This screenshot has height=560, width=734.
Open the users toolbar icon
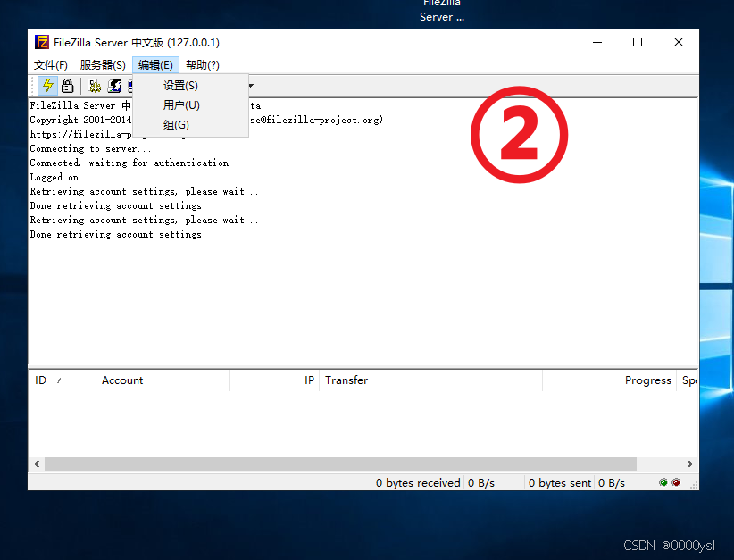[x=114, y=86]
